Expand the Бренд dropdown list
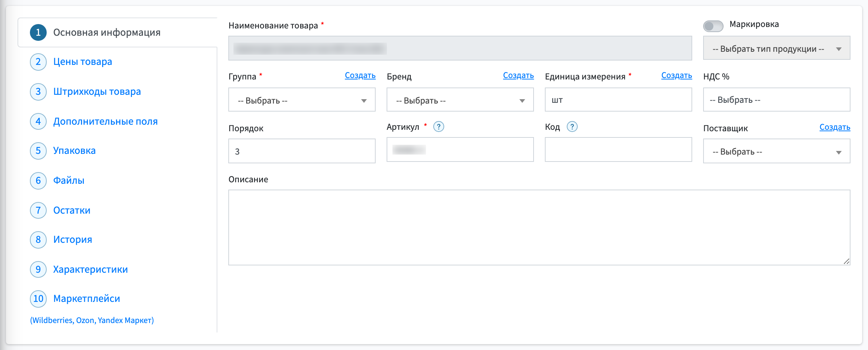This screenshot has width=868, height=350. pyautogui.click(x=460, y=100)
